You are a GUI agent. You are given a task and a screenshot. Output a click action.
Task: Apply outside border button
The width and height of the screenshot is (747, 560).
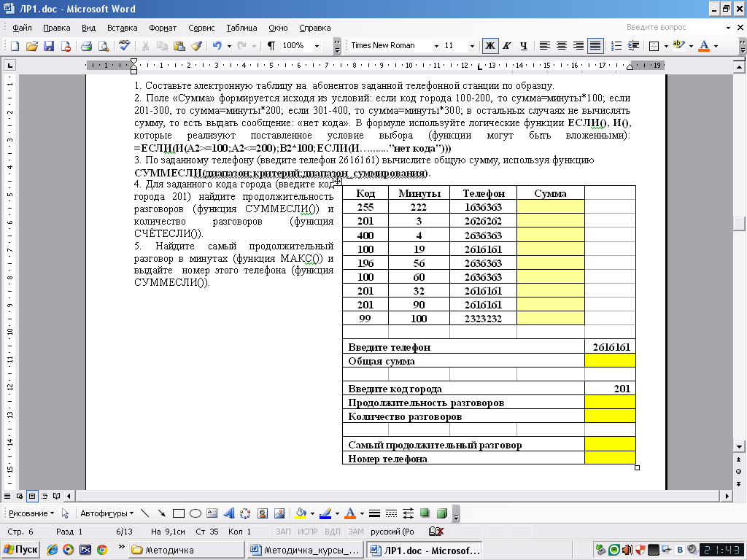coord(654,46)
